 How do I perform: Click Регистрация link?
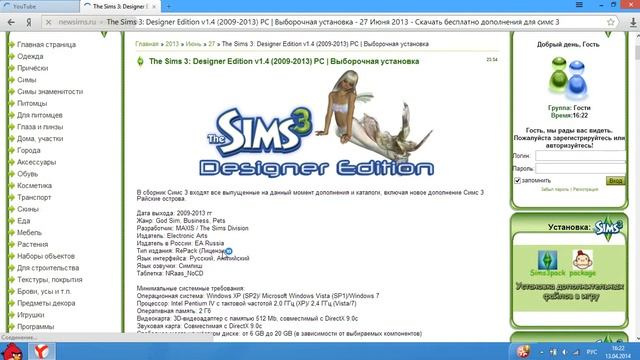tap(585, 189)
